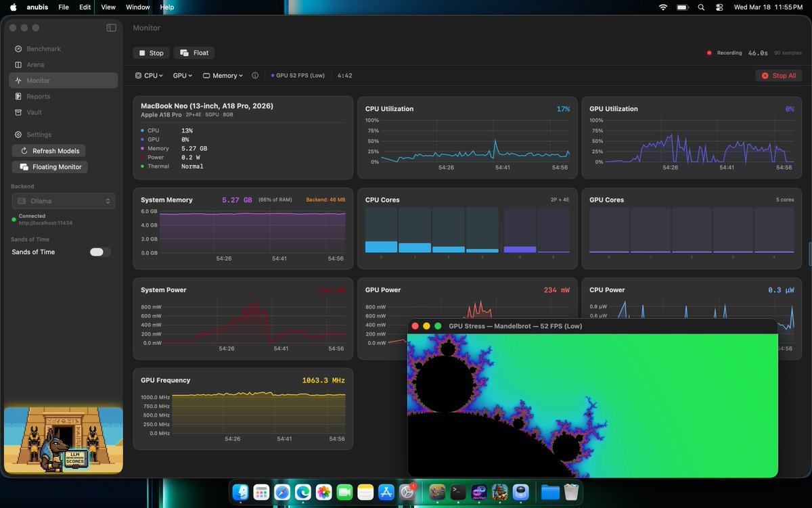
Task: Expand the Memory metrics dropdown
Action: [x=223, y=76]
